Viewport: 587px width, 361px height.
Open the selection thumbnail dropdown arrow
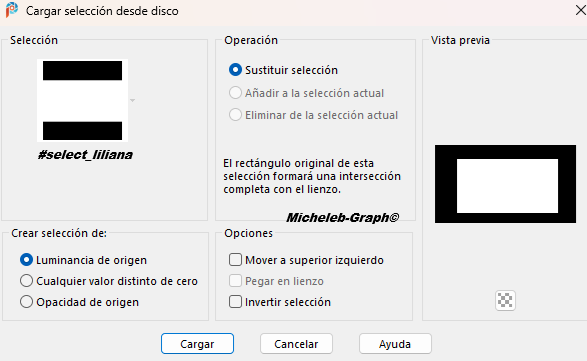point(132,100)
